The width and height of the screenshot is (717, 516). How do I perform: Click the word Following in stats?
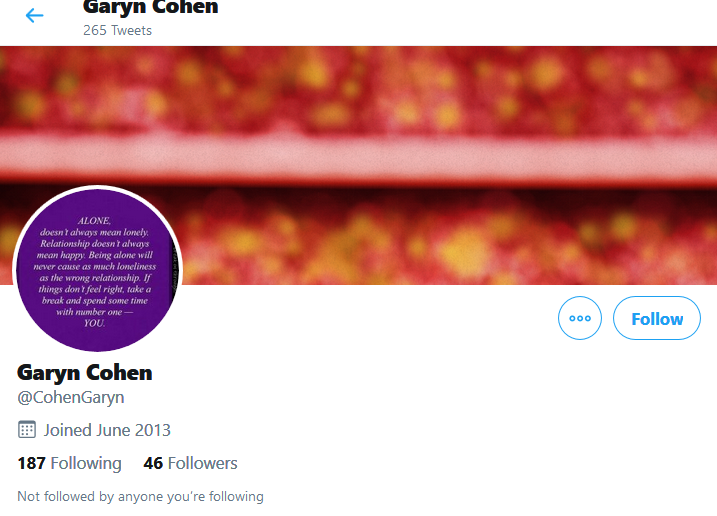[86, 463]
